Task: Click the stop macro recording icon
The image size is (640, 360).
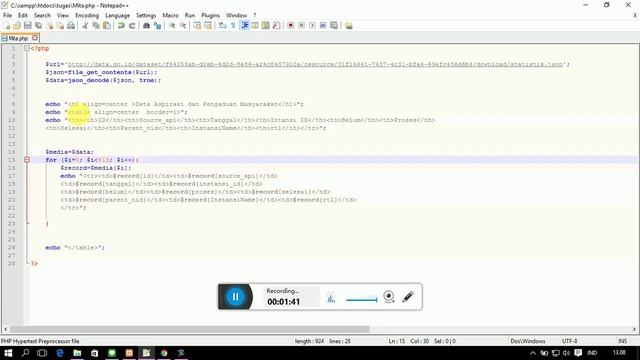Action: coord(302,26)
